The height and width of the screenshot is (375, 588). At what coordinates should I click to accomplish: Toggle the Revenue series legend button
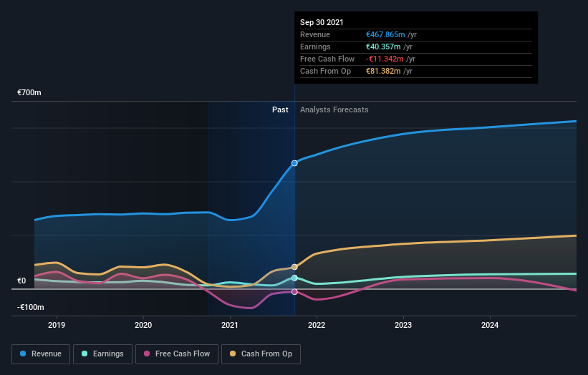coord(41,354)
